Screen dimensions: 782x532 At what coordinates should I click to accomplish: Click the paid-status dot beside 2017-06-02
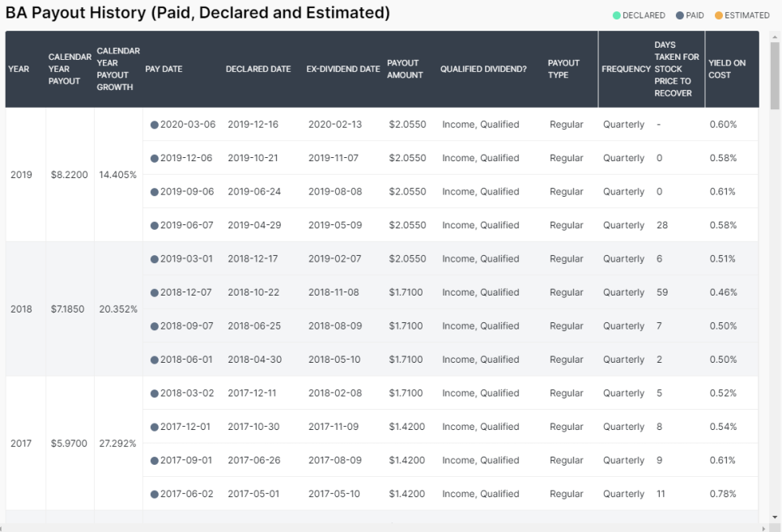[x=155, y=494]
